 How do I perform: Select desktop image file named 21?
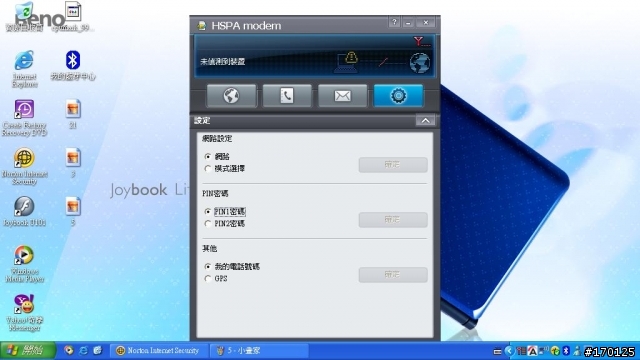(73, 114)
